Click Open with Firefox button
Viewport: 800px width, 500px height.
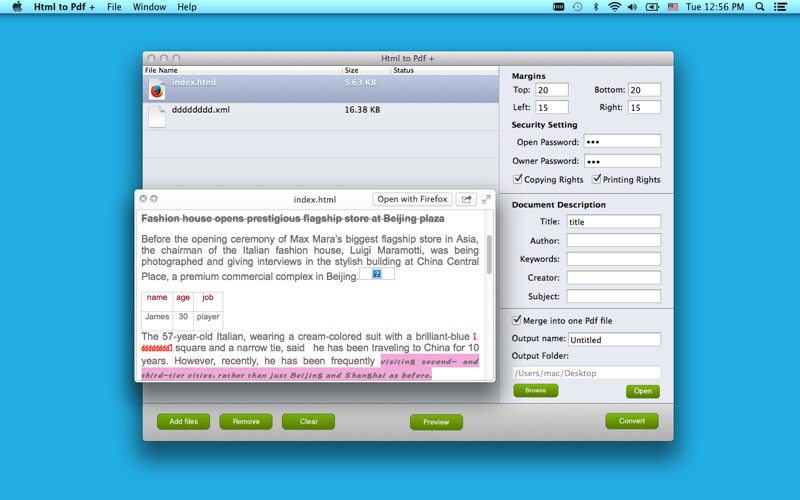(x=412, y=199)
